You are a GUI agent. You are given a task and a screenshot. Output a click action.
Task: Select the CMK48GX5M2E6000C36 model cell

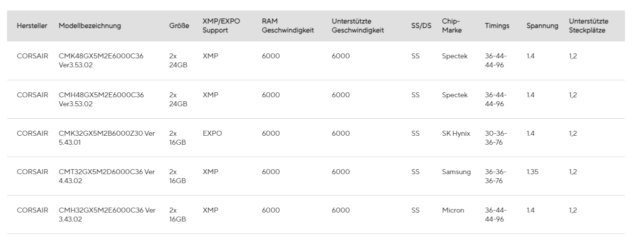101,60
